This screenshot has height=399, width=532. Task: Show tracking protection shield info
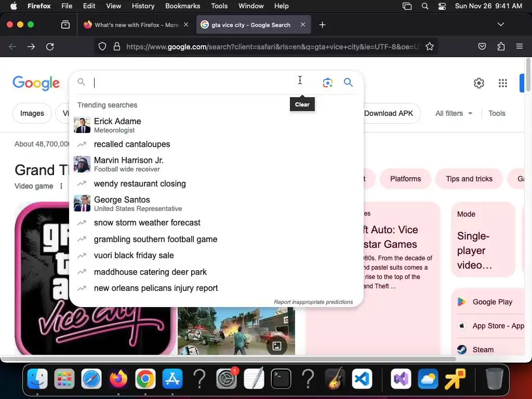pos(102,46)
